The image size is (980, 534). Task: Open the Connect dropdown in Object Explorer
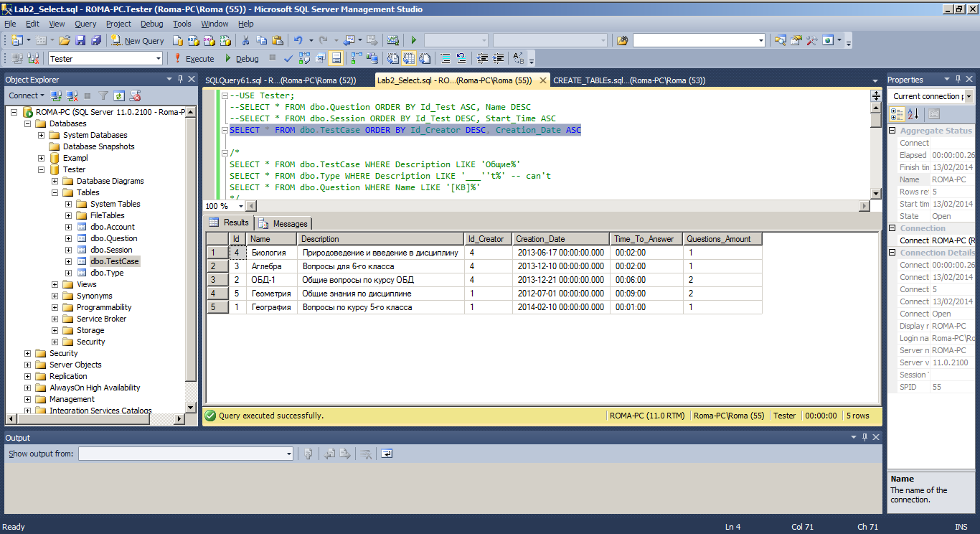click(27, 95)
